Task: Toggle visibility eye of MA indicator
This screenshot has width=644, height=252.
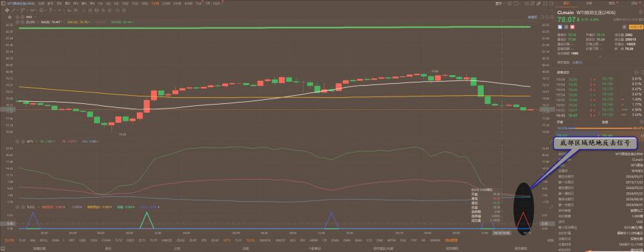Action: tap(17, 17)
